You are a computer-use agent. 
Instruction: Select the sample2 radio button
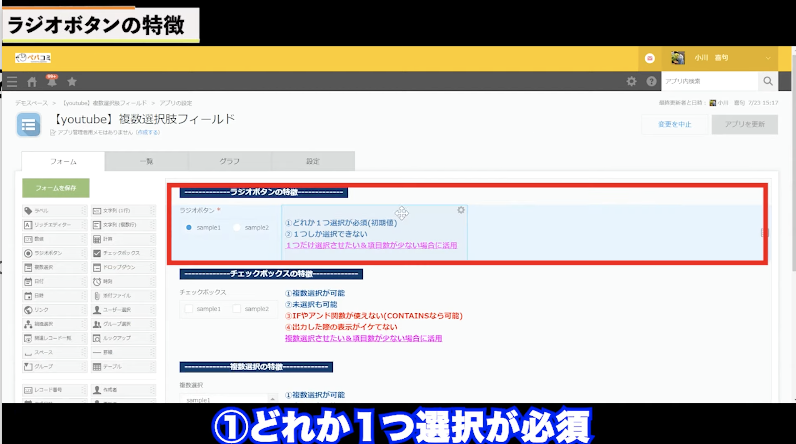point(237,228)
